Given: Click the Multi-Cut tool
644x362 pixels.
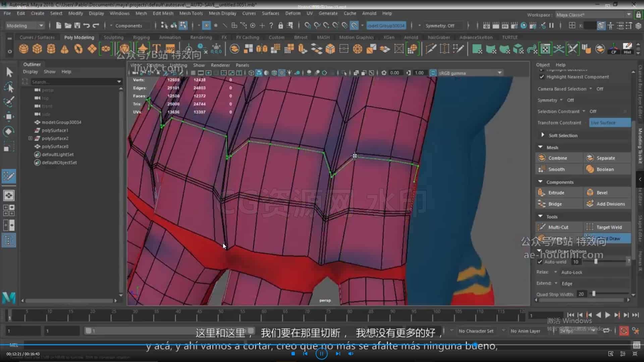Looking at the screenshot, I should click(558, 227).
